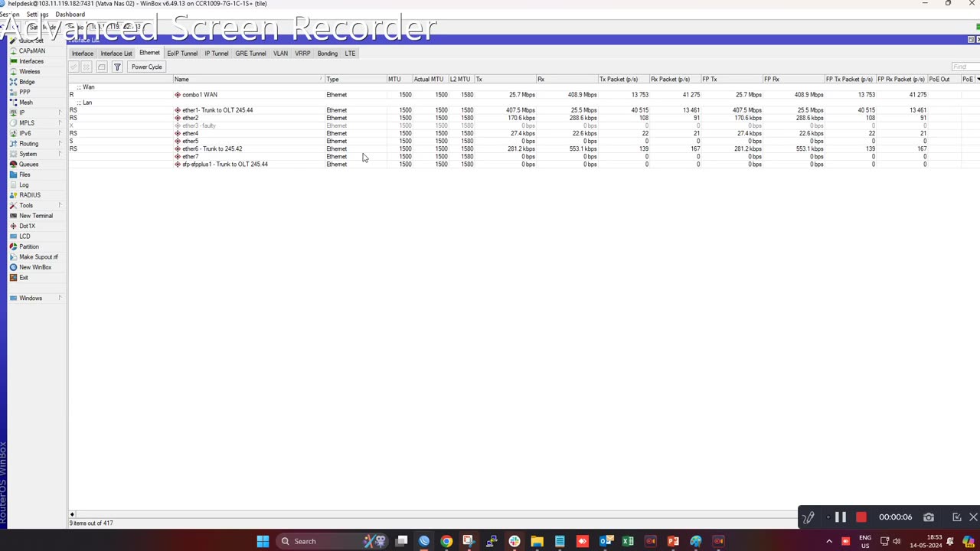Select the ether1- Trunk to OLT 245.44 row
Image resolution: width=980 pixels, height=551 pixels.
click(524, 110)
